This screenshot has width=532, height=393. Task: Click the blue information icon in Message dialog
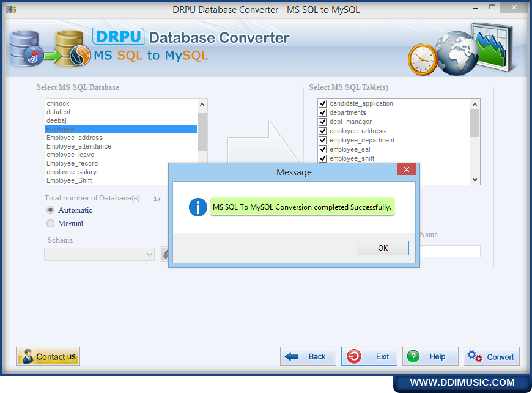pyautogui.click(x=198, y=207)
